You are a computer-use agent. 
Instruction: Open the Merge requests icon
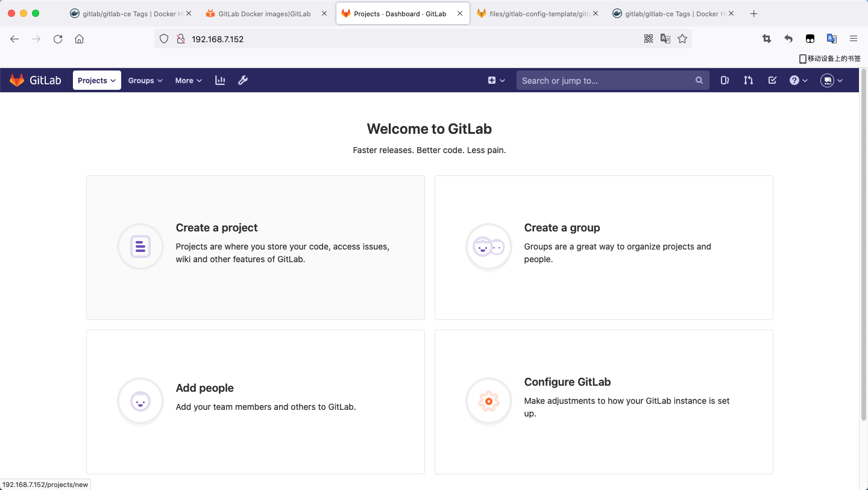tap(748, 80)
